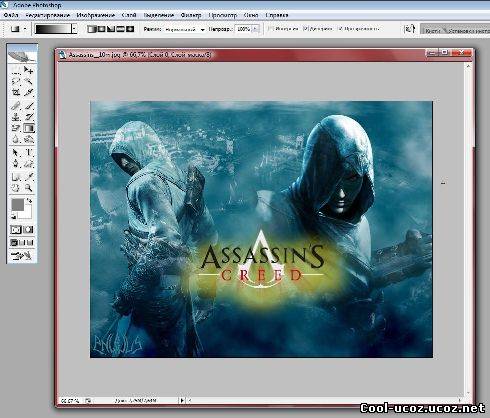Image resolution: width=490 pixels, height=418 pixels.
Task: Toggle the Прозрачность checkbox
Action: [x=340, y=29]
